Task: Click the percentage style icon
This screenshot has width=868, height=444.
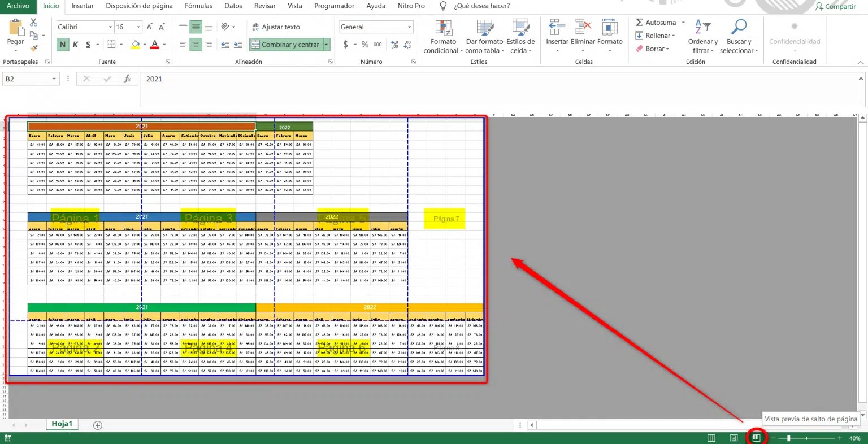Action: click(x=364, y=44)
